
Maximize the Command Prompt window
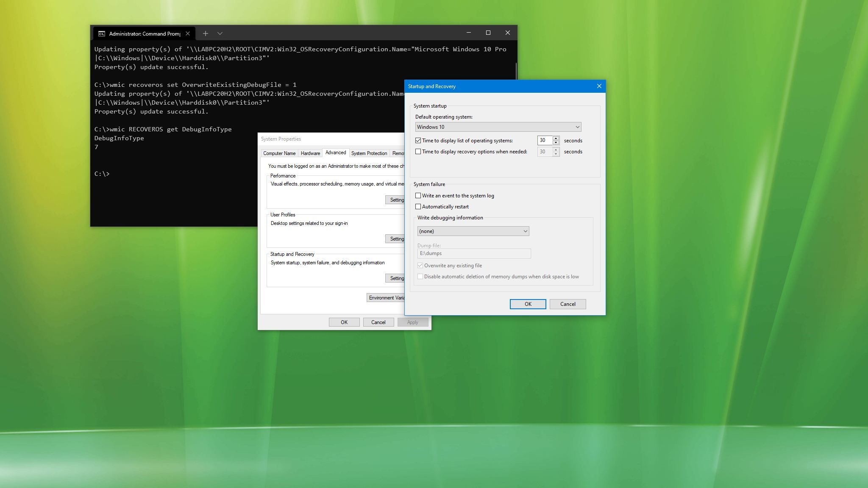point(488,33)
